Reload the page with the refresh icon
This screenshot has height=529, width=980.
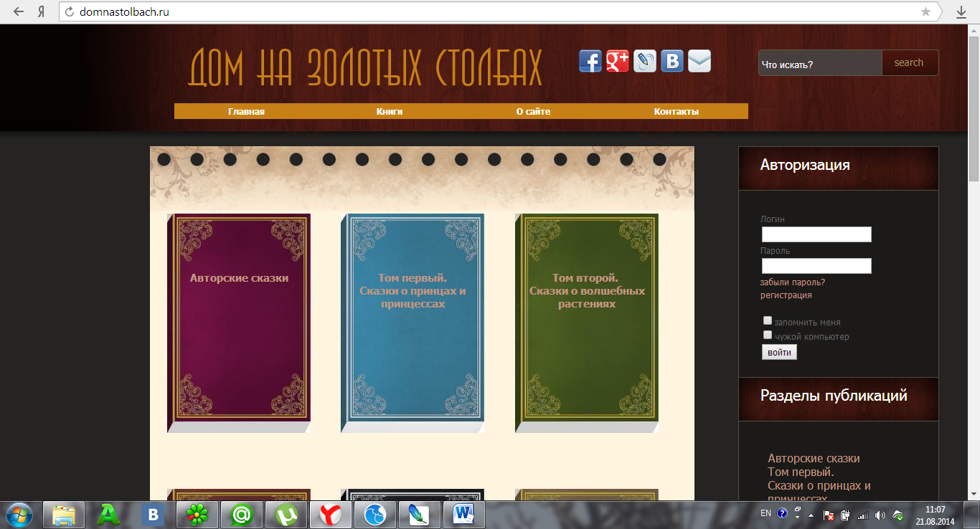pyautogui.click(x=70, y=12)
